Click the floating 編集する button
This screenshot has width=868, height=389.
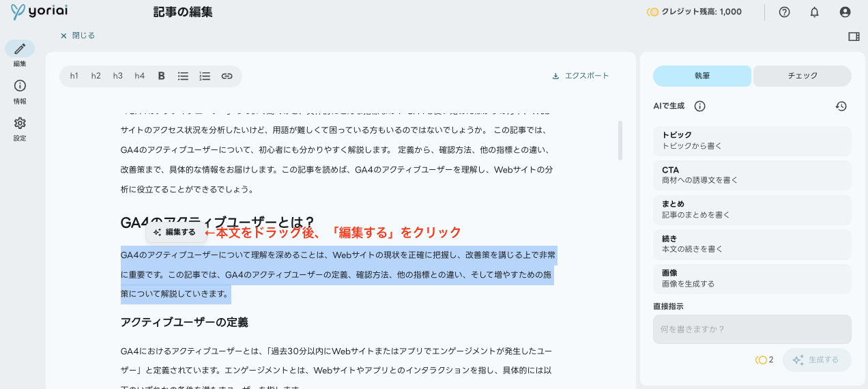click(175, 232)
